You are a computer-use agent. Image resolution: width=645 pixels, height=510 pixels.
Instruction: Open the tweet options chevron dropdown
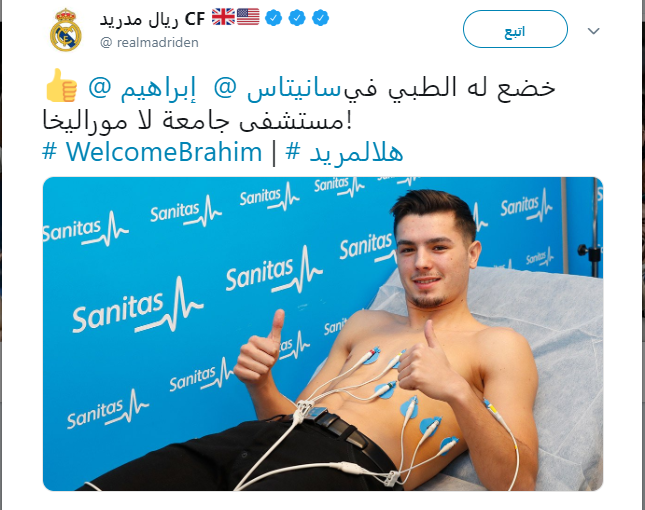[593, 31]
